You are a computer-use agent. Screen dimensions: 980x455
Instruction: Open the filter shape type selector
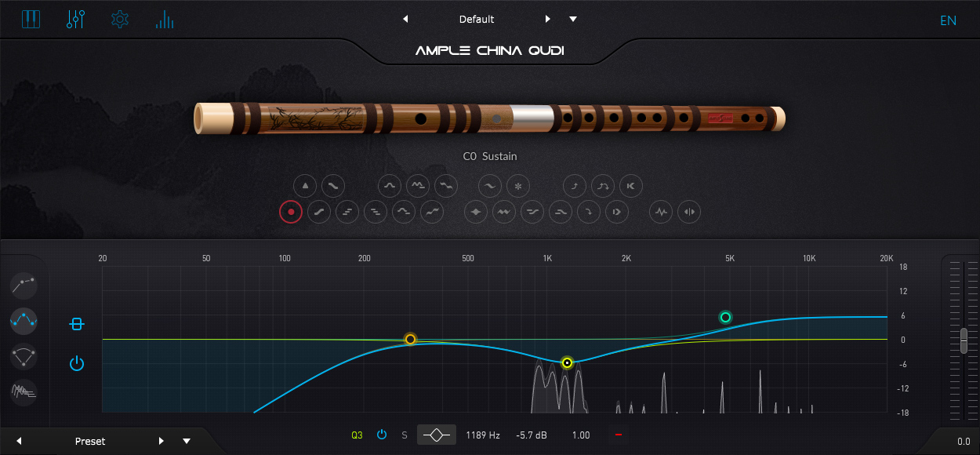click(437, 435)
